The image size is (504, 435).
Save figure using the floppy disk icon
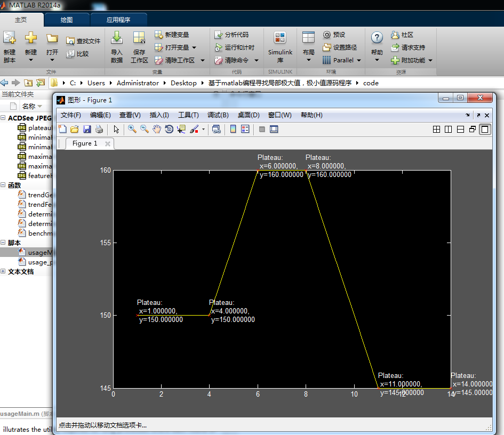point(87,129)
